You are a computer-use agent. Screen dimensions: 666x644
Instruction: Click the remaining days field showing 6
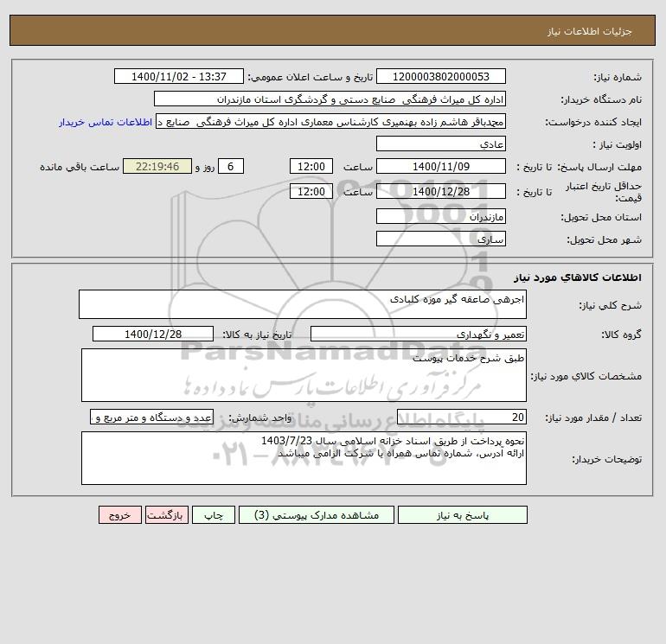(231, 167)
